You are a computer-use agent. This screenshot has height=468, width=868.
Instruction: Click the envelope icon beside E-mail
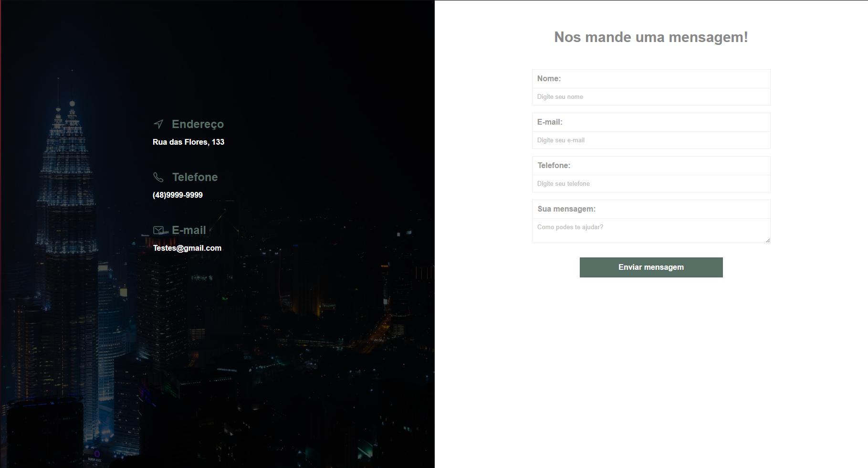point(158,230)
